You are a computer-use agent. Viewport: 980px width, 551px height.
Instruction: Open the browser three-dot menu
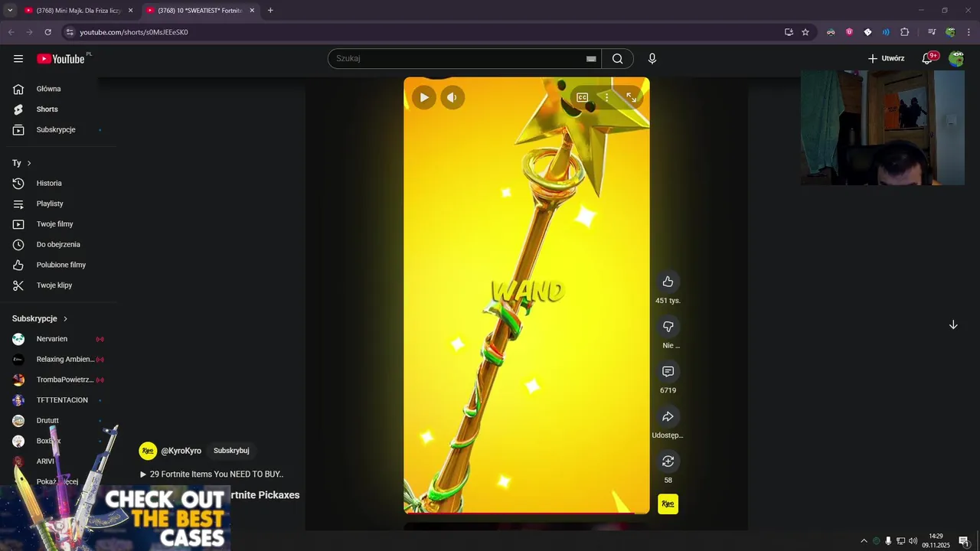point(969,32)
